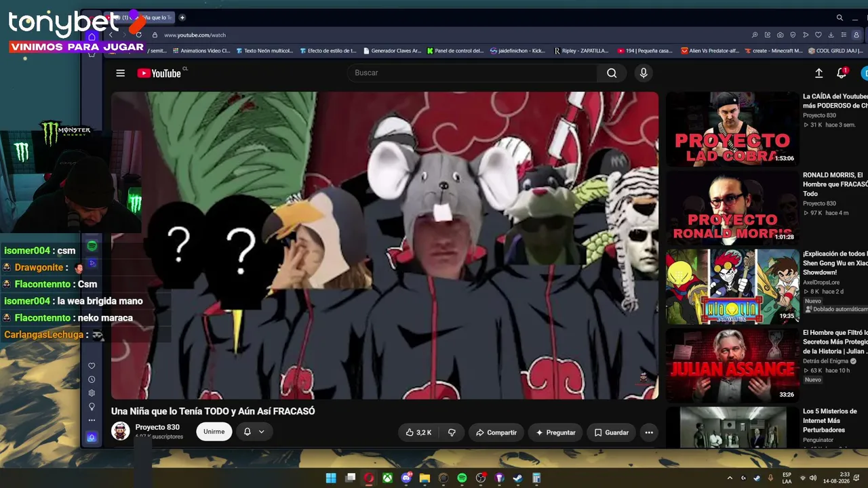Open the Animations Video Cl... bookmark

pyautogui.click(x=201, y=51)
